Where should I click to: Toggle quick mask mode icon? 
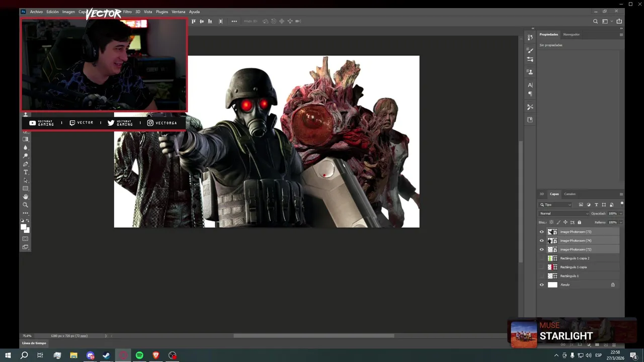(x=26, y=239)
